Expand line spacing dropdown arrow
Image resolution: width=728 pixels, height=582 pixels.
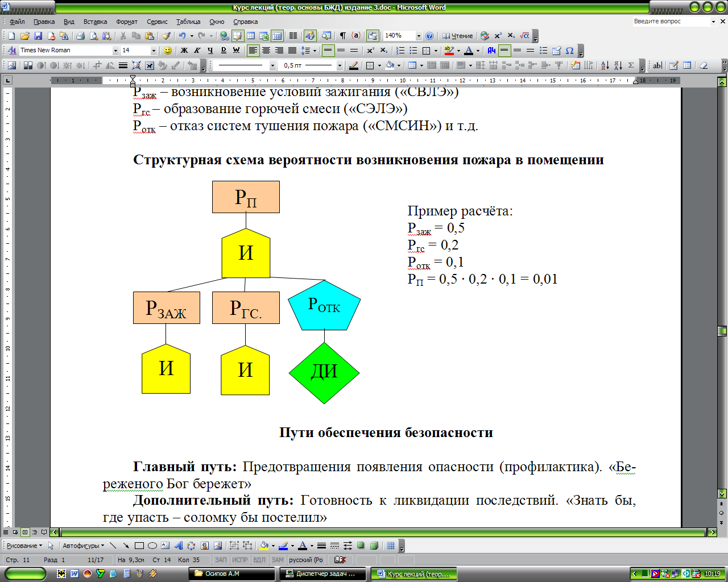coord(315,51)
